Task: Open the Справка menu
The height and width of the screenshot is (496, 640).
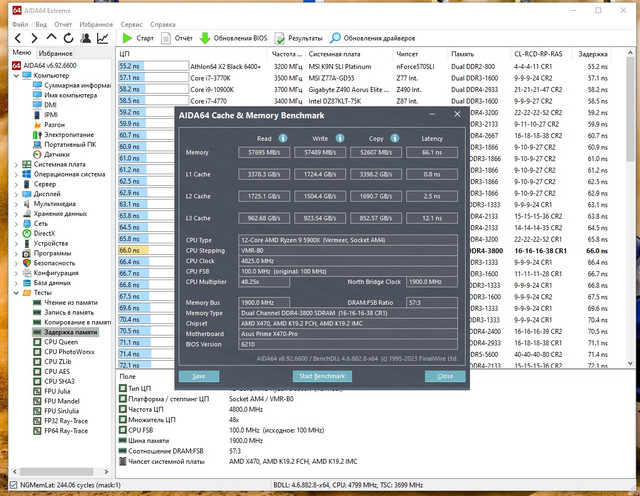Action: [162, 24]
